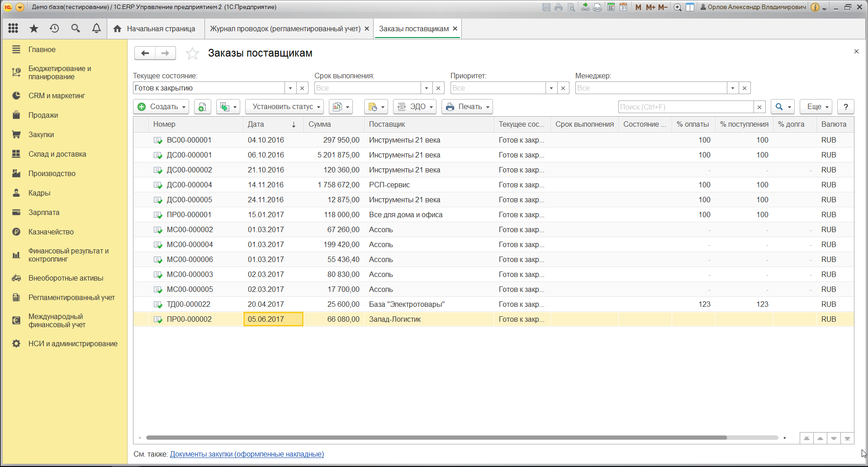The height and width of the screenshot is (467, 868).
Task: Open the Закупки section in the sidebar
Action: [41, 134]
